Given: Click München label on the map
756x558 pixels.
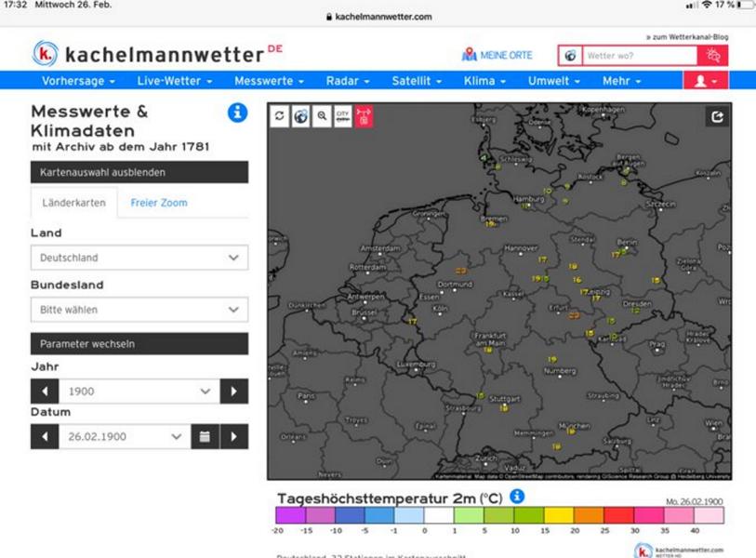Looking at the screenshot, I should [575, 426].
